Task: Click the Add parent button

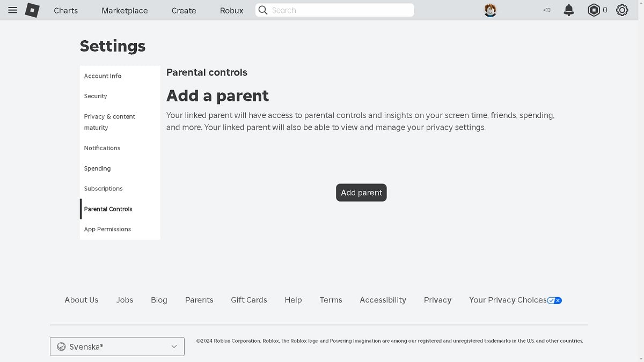Action: [x=361, y=193]
